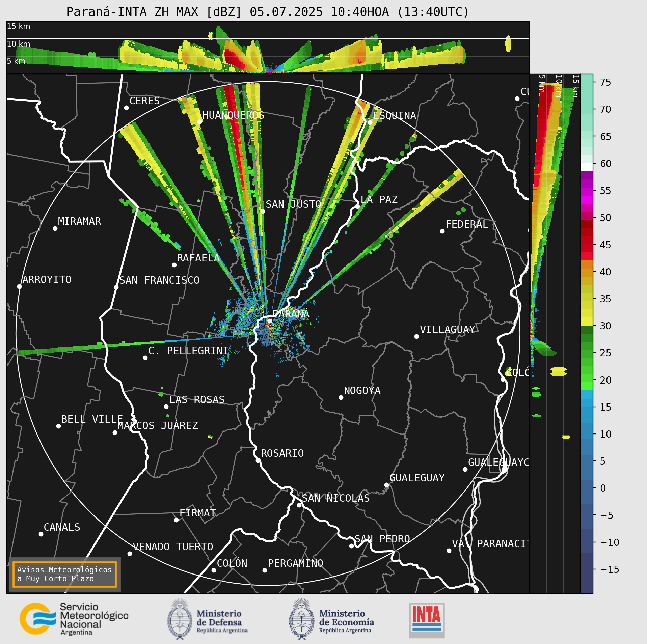The height and width of the screenshot is (644, 647).
Task: Select the SAN NICOLAS city label
Action: tap(336, 498)
